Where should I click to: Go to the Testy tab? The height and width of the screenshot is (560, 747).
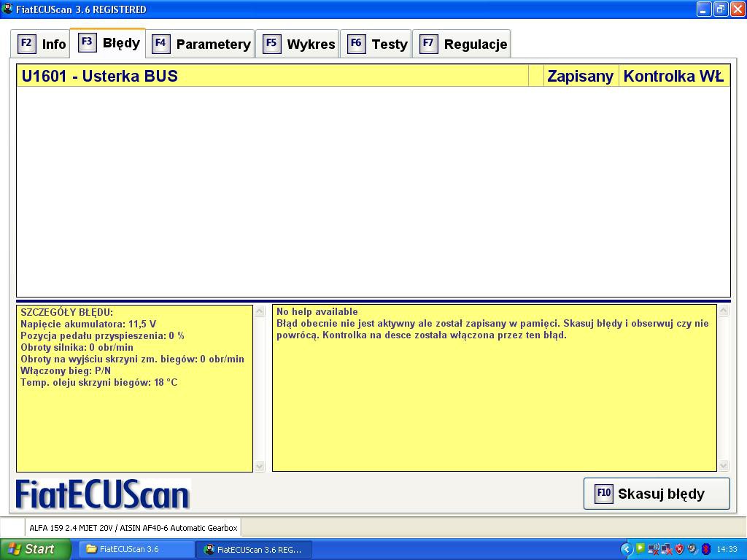click(x=376, y=44)
